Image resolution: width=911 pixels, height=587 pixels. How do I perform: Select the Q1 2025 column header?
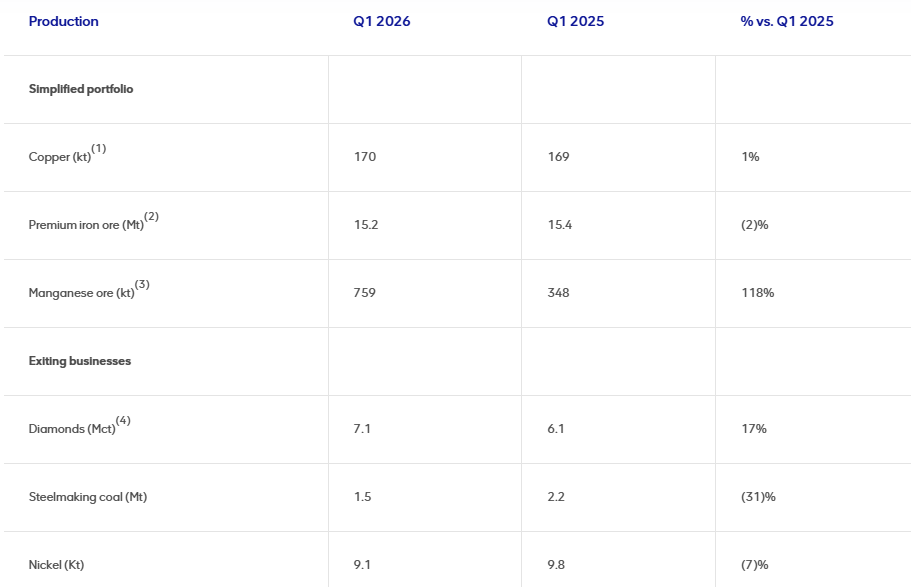tap(575, 22)
